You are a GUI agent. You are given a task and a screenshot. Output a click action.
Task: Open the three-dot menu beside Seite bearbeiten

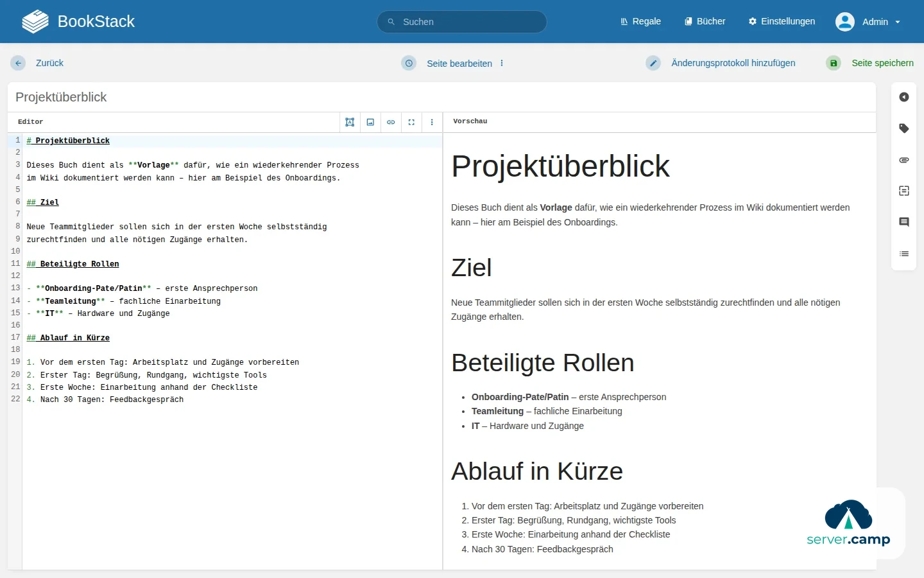(502, 63)
